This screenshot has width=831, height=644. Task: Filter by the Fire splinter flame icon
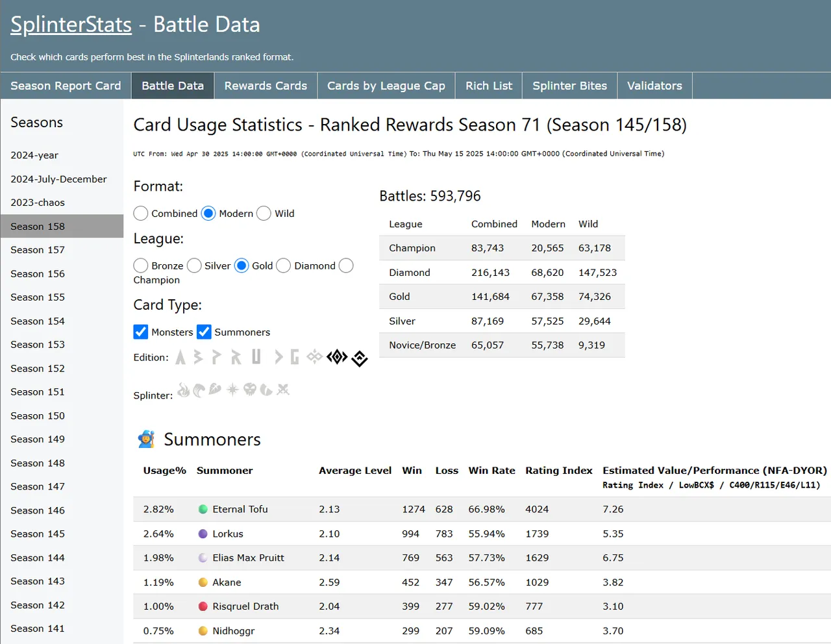(184, 390)
